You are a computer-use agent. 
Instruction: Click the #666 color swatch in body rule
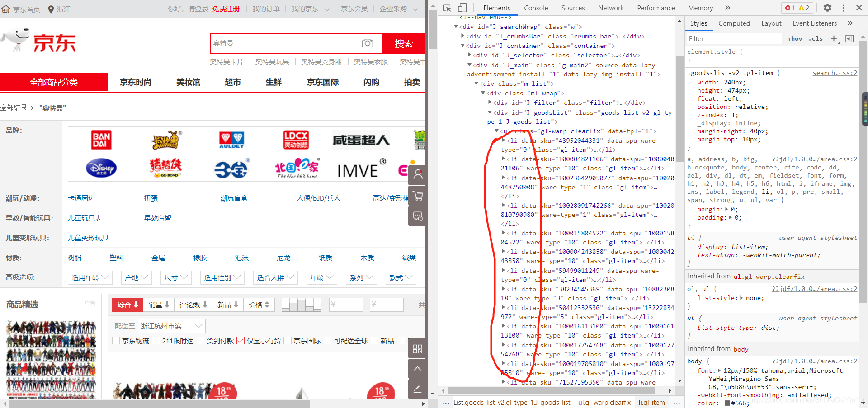click(727, 403)
